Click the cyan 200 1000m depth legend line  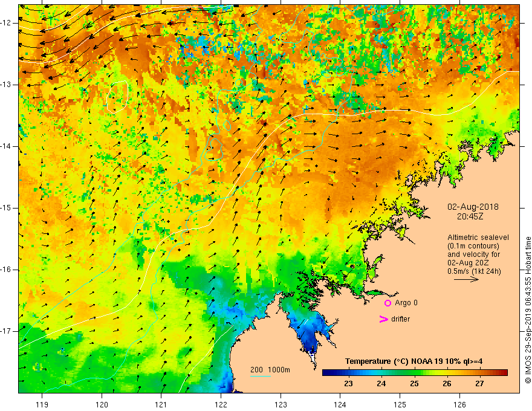[260, 376]
